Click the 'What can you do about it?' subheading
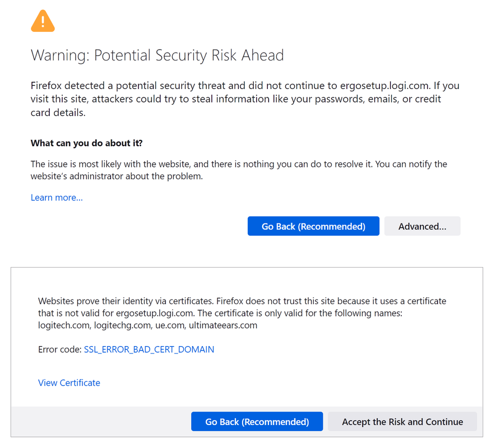 86,143
